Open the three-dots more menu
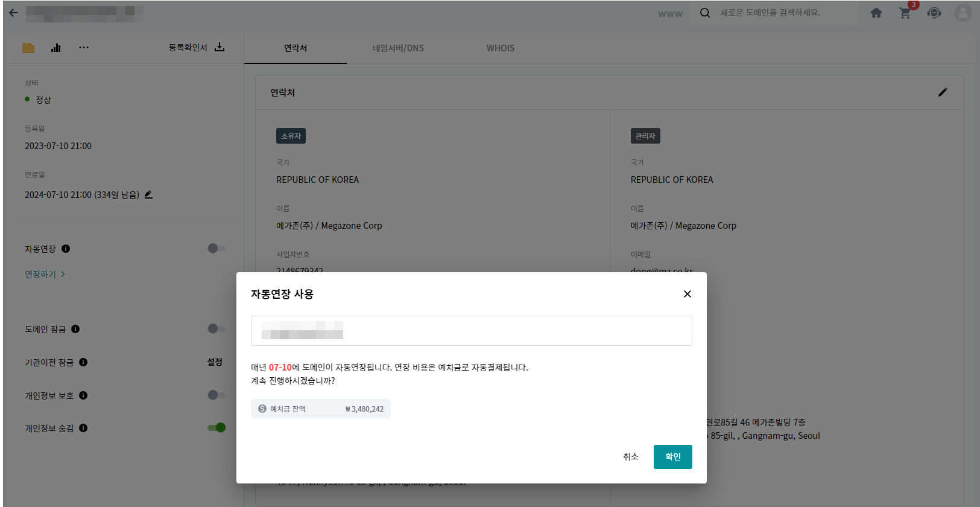 tap(84, 48)
